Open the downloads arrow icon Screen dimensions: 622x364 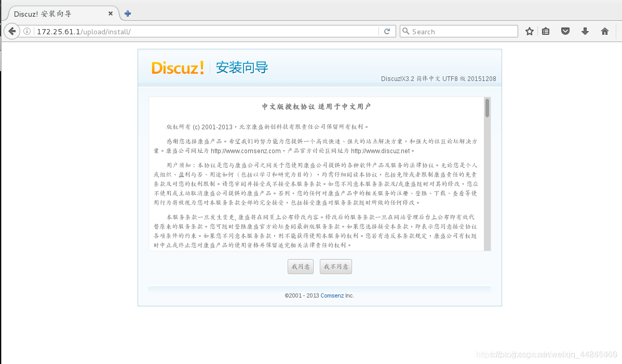(x=585, y=31)
